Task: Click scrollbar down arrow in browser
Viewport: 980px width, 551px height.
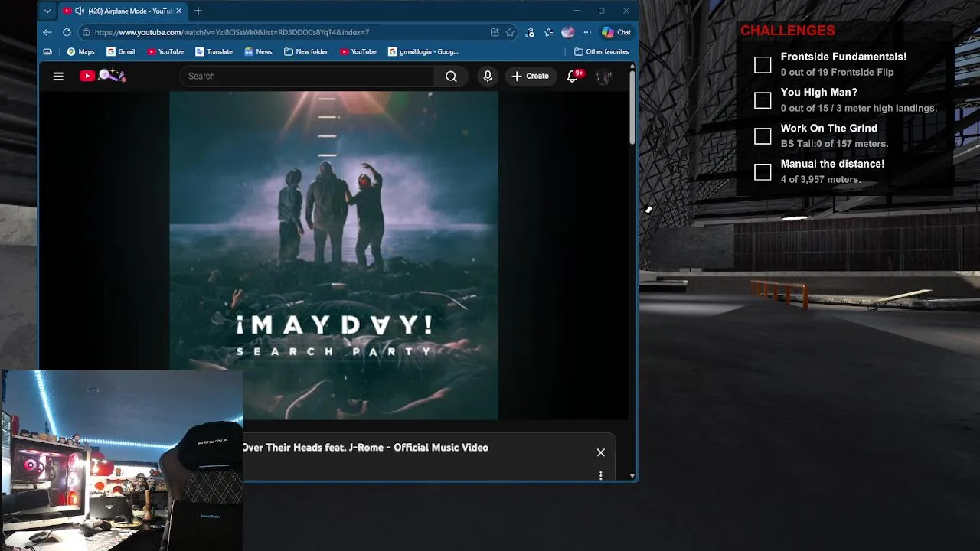Action: coord(632,475)
